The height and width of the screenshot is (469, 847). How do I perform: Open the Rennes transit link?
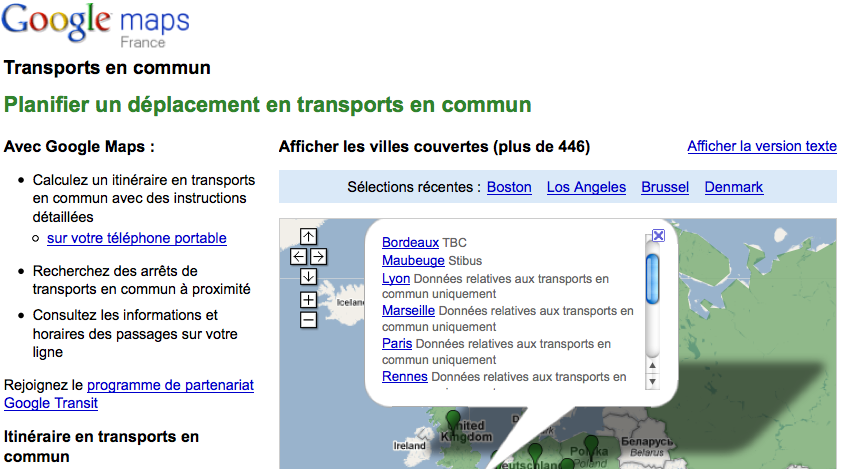click(405, 377)
